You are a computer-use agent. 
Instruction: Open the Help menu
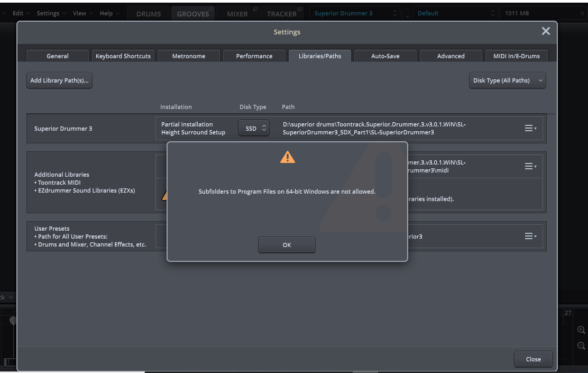click(x=109, y=13)
